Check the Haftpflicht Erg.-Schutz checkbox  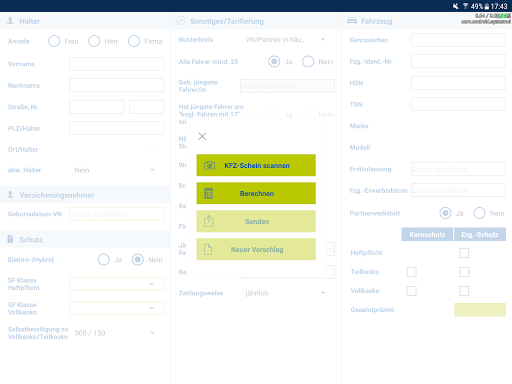coord(464,253)
